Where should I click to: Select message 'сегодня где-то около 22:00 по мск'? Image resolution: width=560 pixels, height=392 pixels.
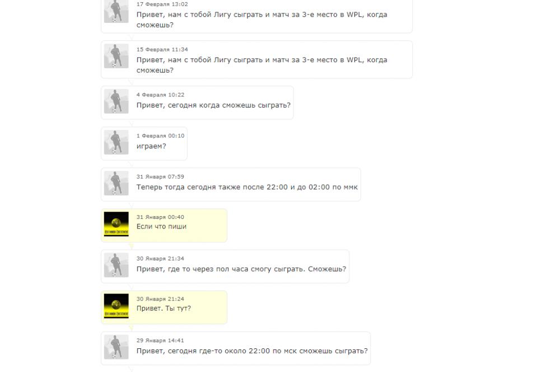coord(252,351)
